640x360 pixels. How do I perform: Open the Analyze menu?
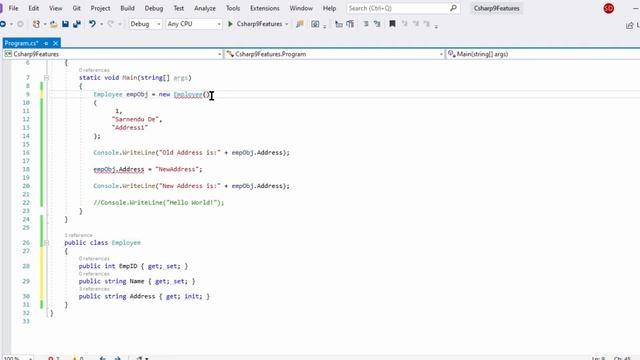coord(205,8)
